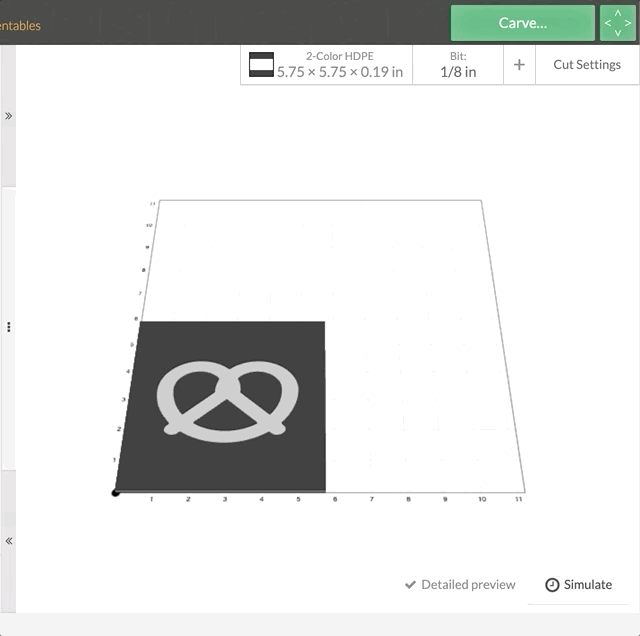This screenshot has height=636, width=640.
Task: Open the Cut Settings menu
Action: tap(587, 65)
